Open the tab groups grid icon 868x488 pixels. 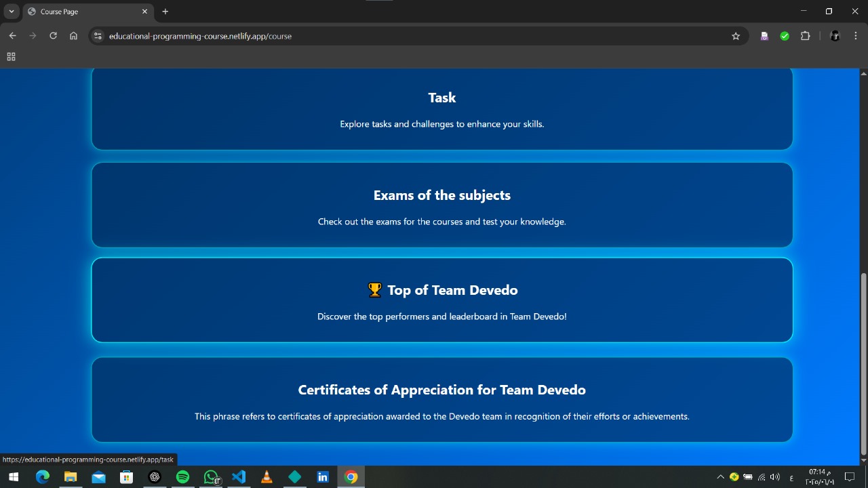[x=11, y=57]
